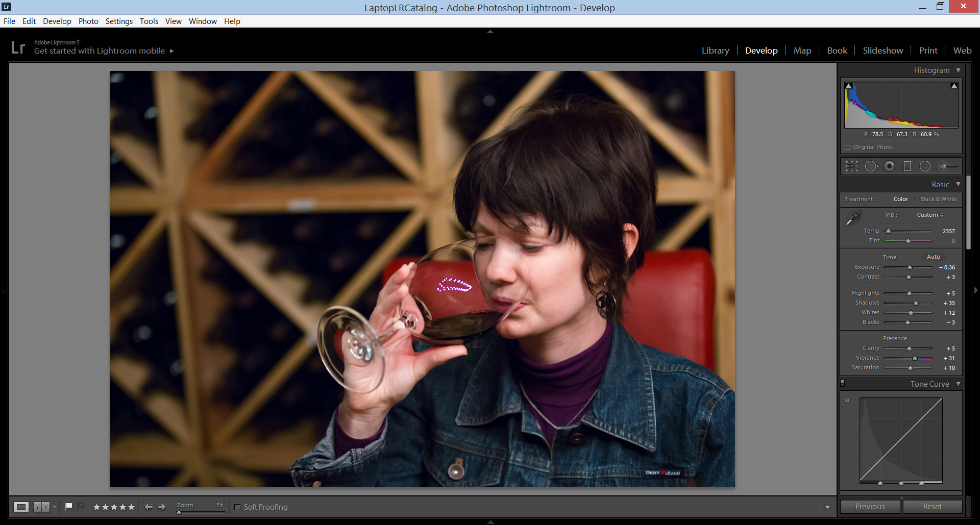The image size is (980, 525).
Task: Show the left panel group
Action: [x=4, y=290]
